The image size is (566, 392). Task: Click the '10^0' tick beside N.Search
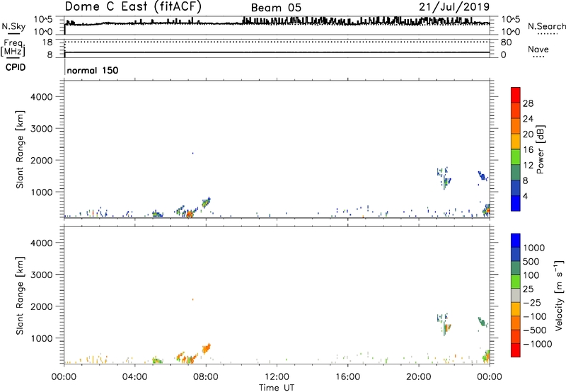point(510,32)
